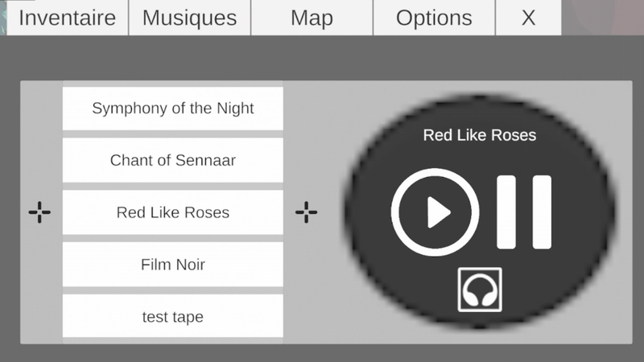
Task: Click the dark player disc below the headphones
Action: coord(480,323)
